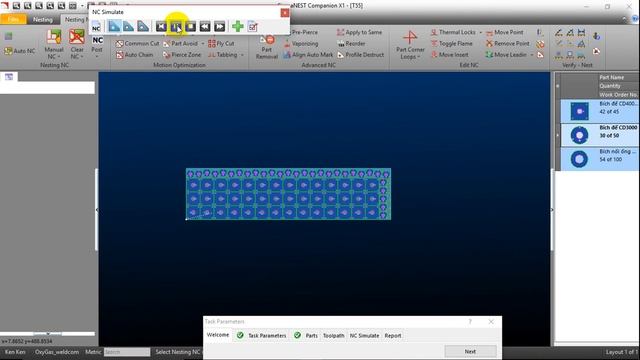Collapse the right parts panel with its arrow
Screen dimensions: 640x360
point(552,210)
